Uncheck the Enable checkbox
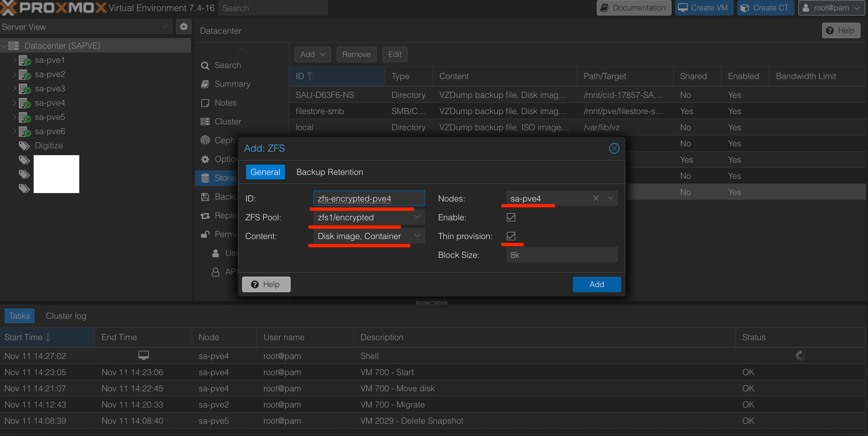Image resolution: width=868 pixels, height=436 pixels. tap(510, 217)
